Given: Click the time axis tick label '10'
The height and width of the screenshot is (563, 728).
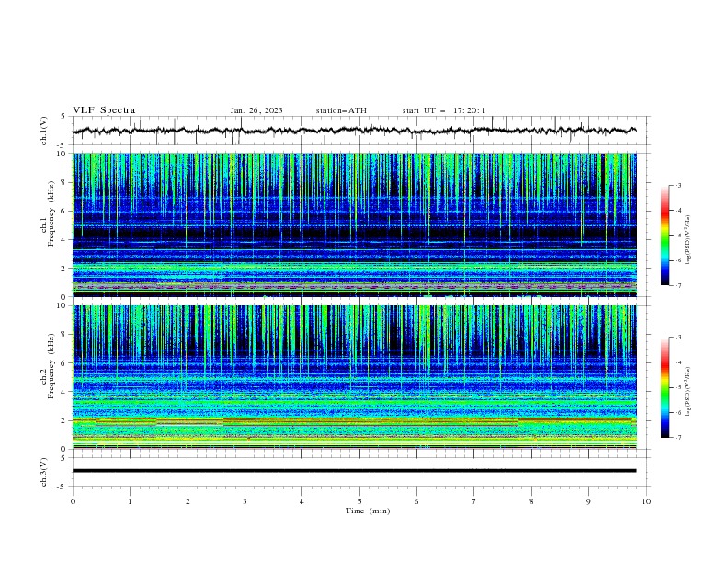Looking at the screenshot, I should pyautogui.click(x=646, y=501).
